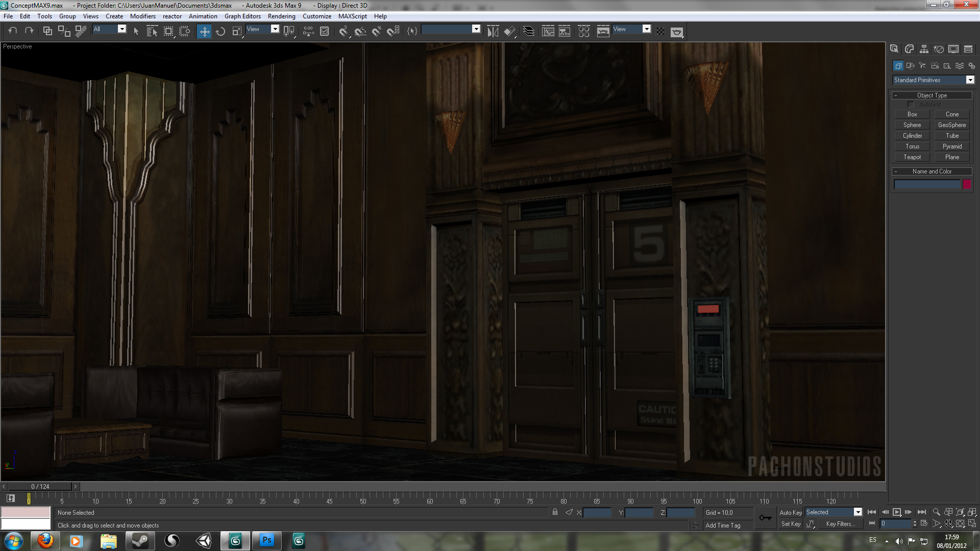Screen dimensions: 980x551
Task: Collapse the Object Type rollout
Action: pyautogui.click(x=932, y=95)
